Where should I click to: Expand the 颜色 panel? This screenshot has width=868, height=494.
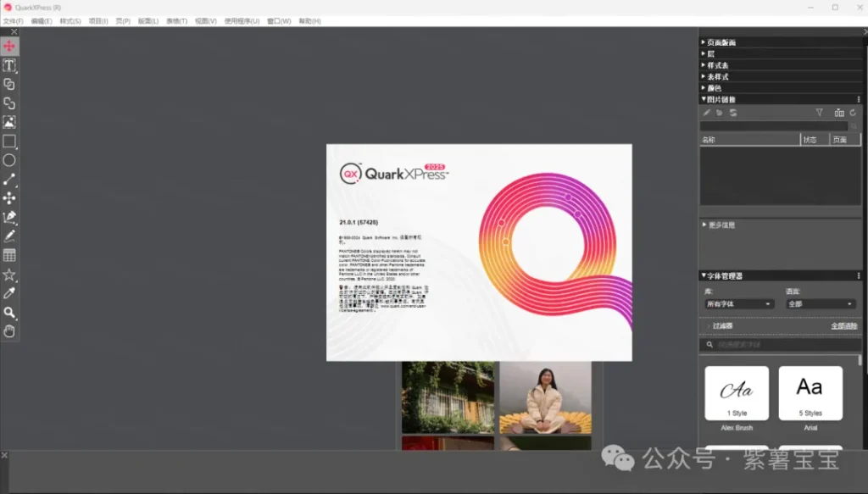click(713, 88)
